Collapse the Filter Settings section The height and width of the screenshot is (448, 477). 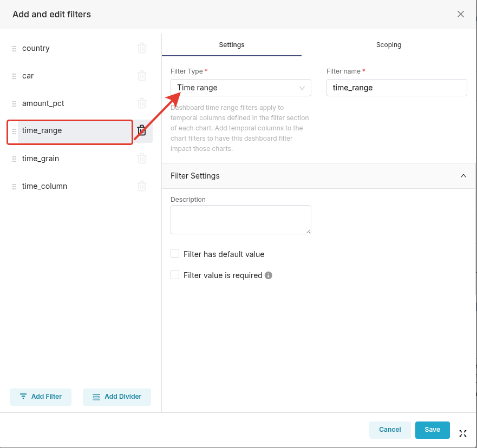(463, 176)
